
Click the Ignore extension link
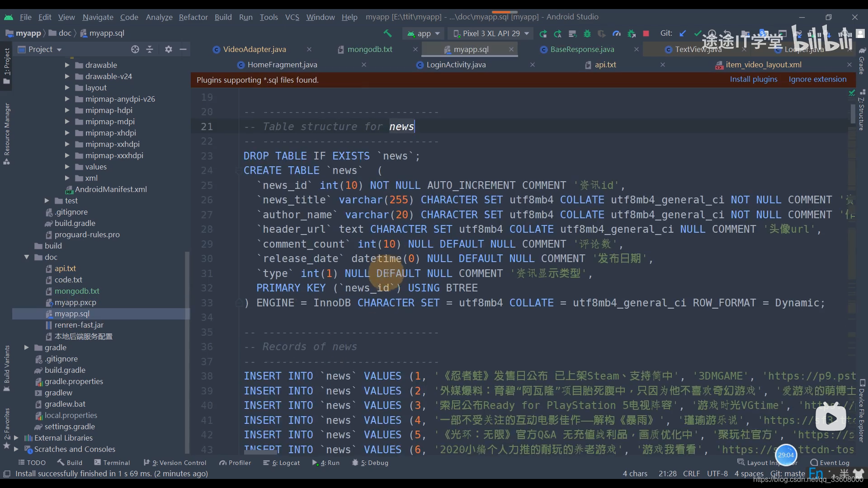[x=817, y=79]
